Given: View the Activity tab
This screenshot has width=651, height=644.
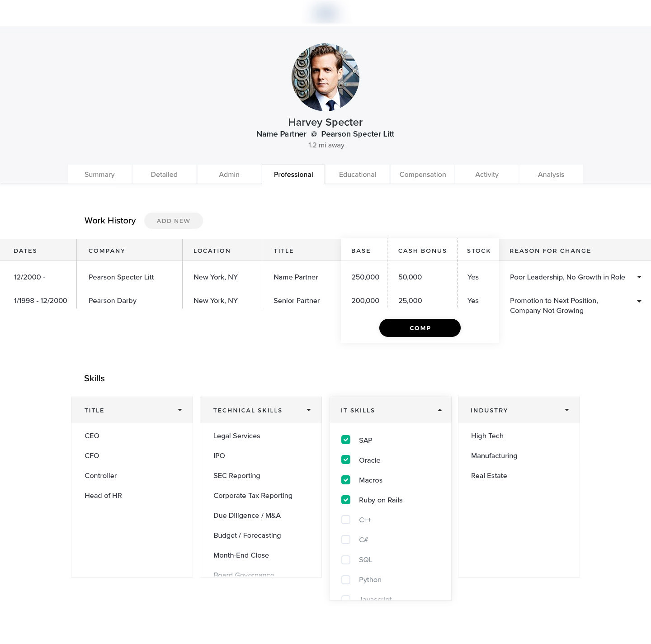Looking at the screenshot, I should click(487, 175).
